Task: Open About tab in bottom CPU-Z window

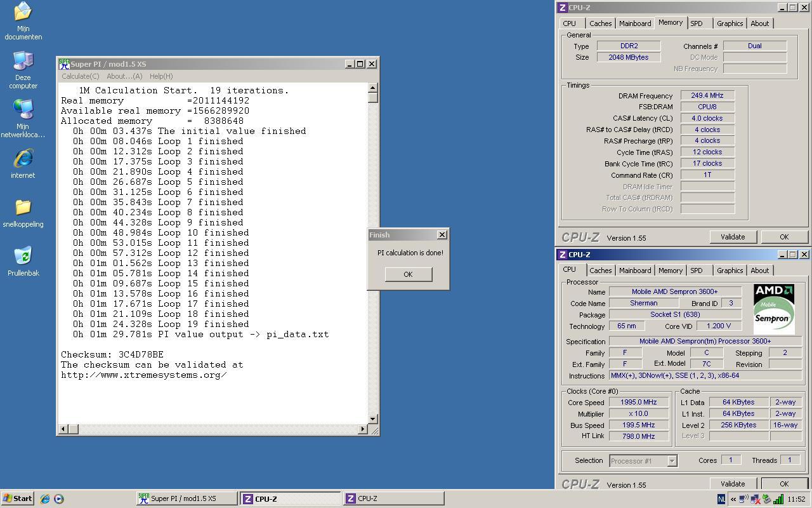Action: [759, 271]
